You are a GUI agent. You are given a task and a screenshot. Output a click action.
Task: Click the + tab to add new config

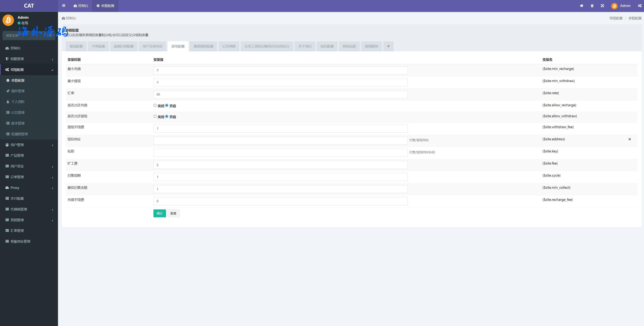pyautogui.click(x=388, y=46)
